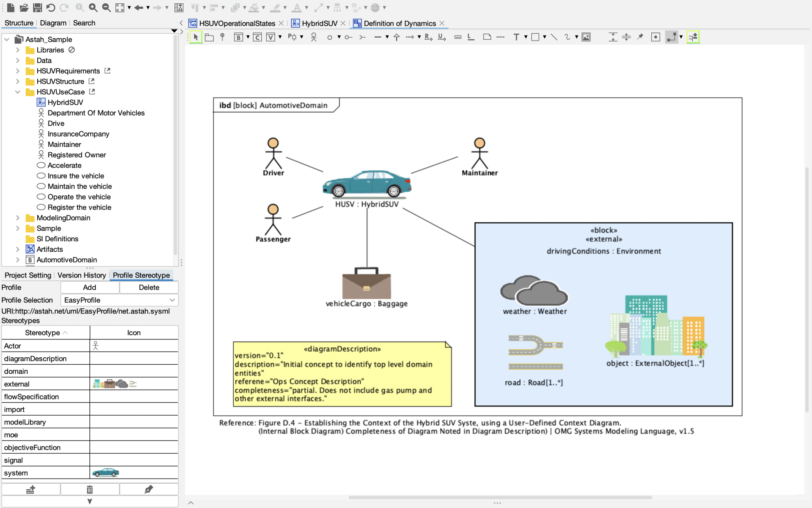Viewport: 812px width, 508px height.
Task: Click the Delete button next to Add
Action: click(148, 287)
